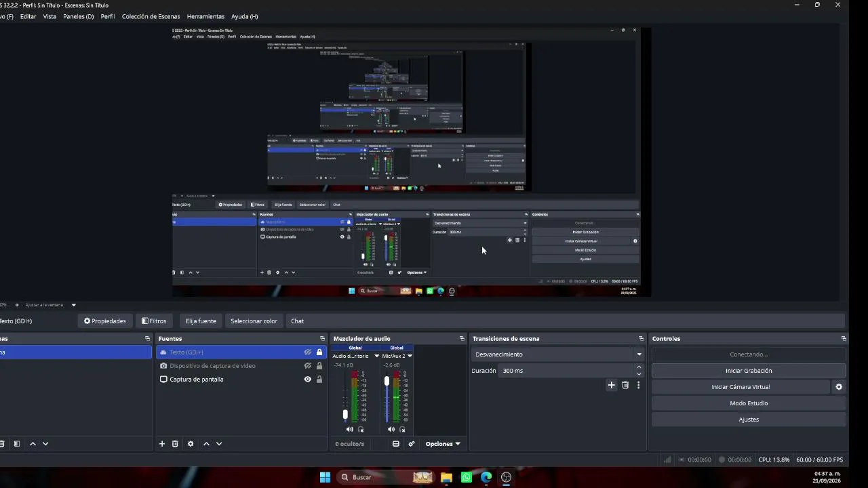Screen dimensions: 868x488
Task: Open Desvanecimiento transition dropdown
Action: coord(557,354)
